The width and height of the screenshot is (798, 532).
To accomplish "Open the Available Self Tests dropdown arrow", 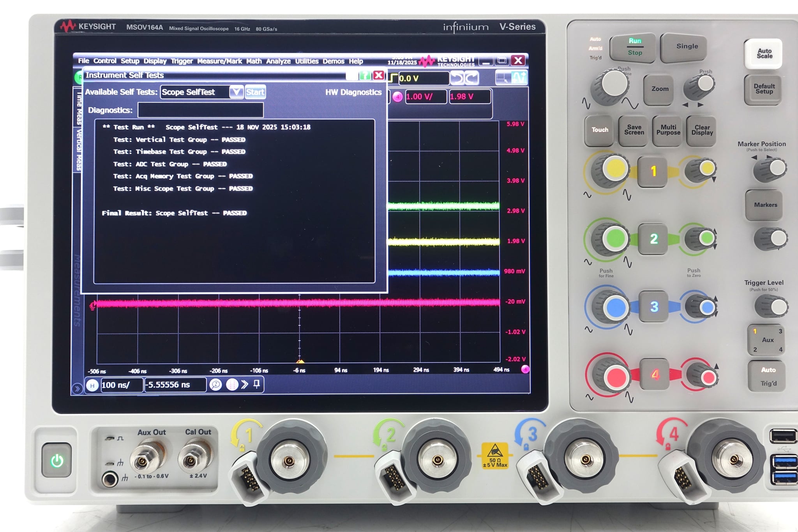I will [236, 92].
